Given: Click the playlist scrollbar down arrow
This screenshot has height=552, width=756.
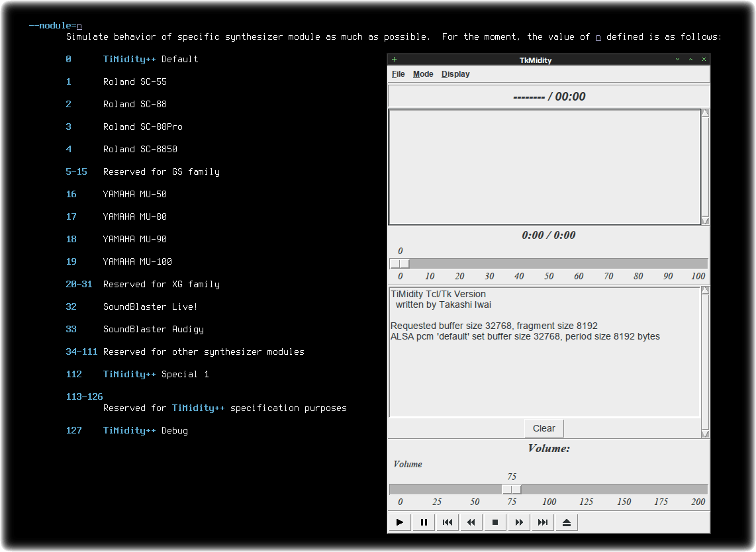Looking at the screenshot, I should [x=706, y=221].
